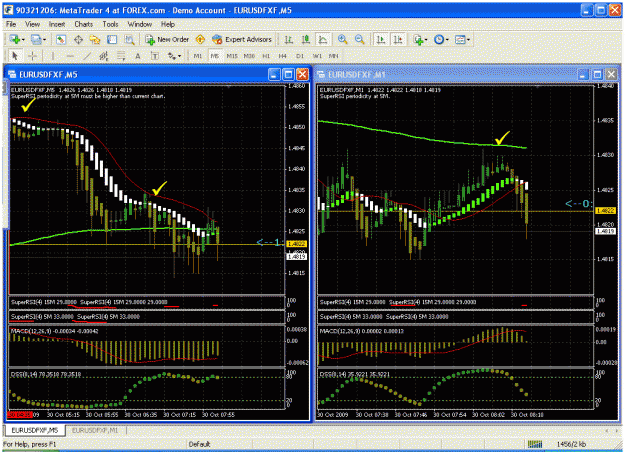
Task: Switch to bar chart icon
Action: pos(289,39)
